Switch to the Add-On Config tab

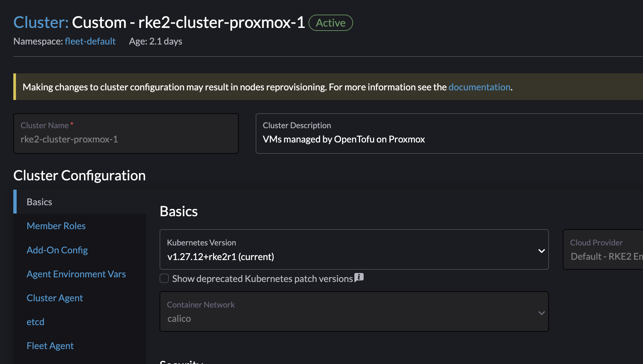point(57,250)
